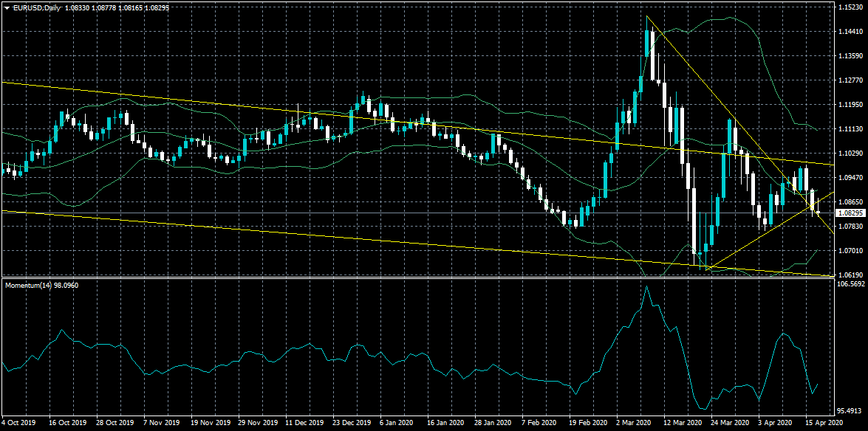Click the 7 Nov 2019 date label
The width and height of the screenshot is (868, 431).
click(163, 422)
